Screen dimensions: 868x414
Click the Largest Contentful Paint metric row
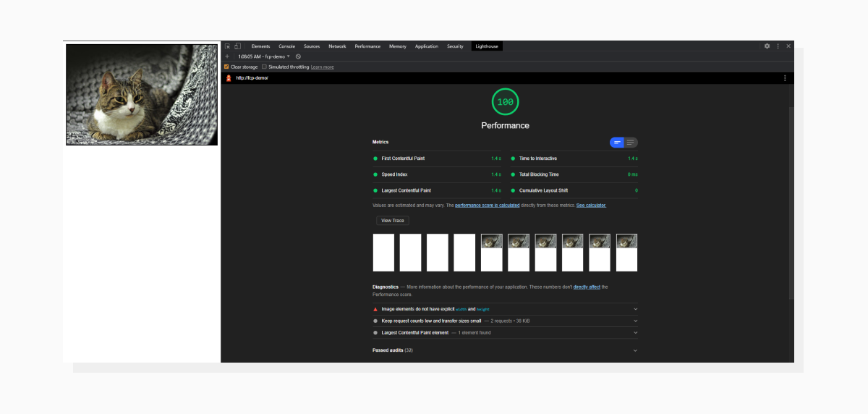[x=438, y=190]
